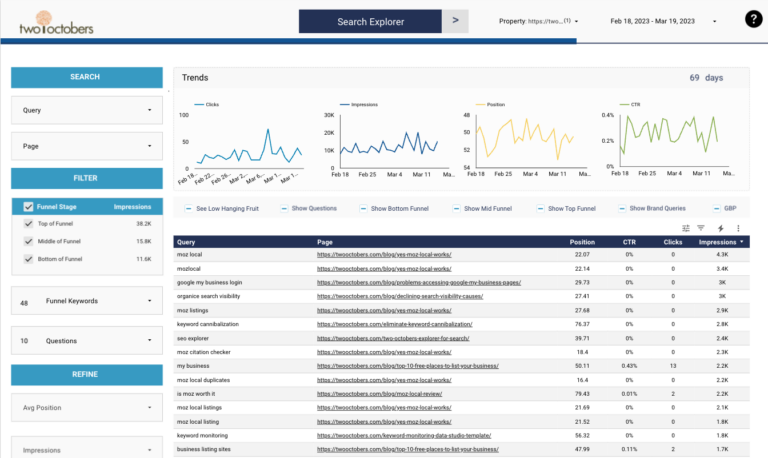This screenshot has width=768, height=458.
Task: Toggle See Low Hanging Fruit switch
Action: [x=189, y=209]
